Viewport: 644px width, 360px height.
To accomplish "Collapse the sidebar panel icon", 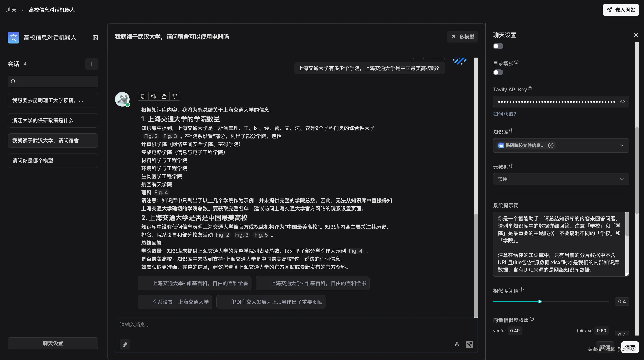I will click(x=95, y=37).
